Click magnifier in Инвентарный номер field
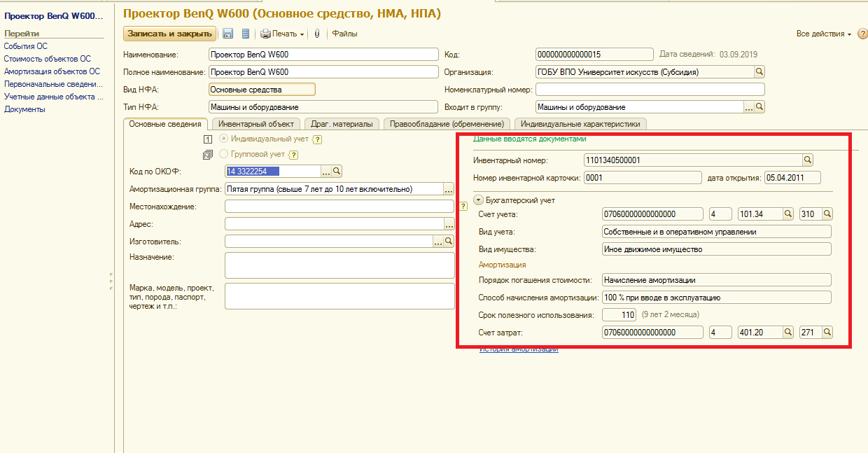Screen dimensions: 868x453 click(x=807, y=160)
